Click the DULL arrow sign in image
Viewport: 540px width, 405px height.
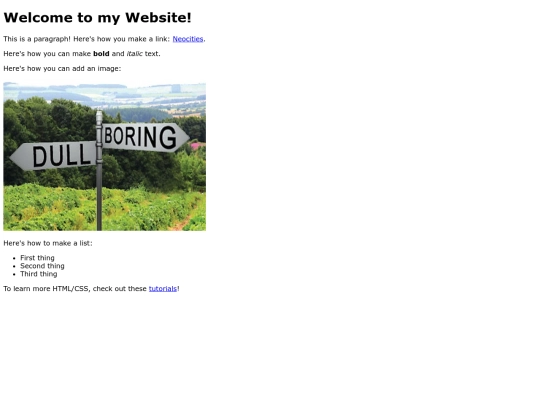(x=53, y=156)
